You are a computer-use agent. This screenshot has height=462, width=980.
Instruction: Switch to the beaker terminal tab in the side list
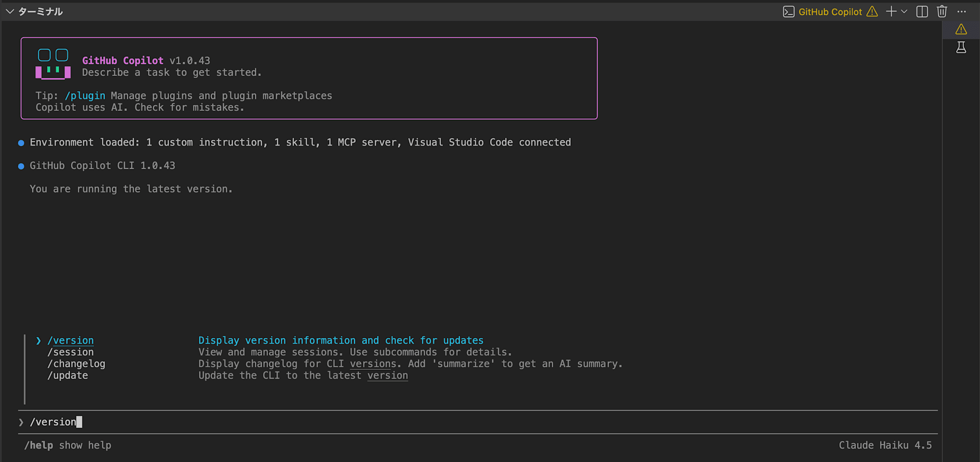point(961,48)
